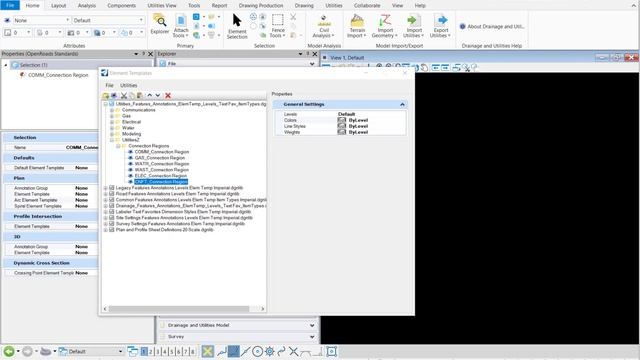Click Weights ByLevel swatch
Viewport: 640px width, 360px height.
click(x=342, y=132)
